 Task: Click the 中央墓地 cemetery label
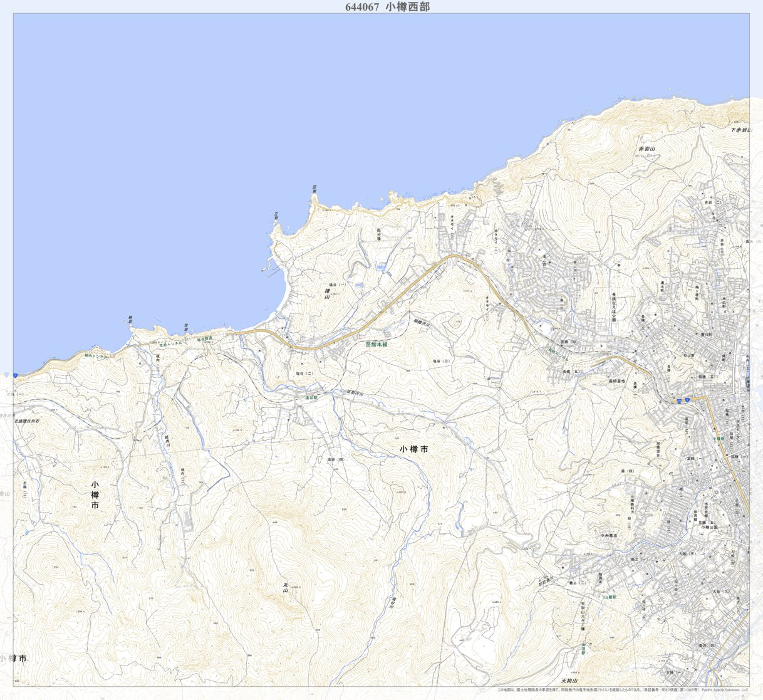click(609, 536)
